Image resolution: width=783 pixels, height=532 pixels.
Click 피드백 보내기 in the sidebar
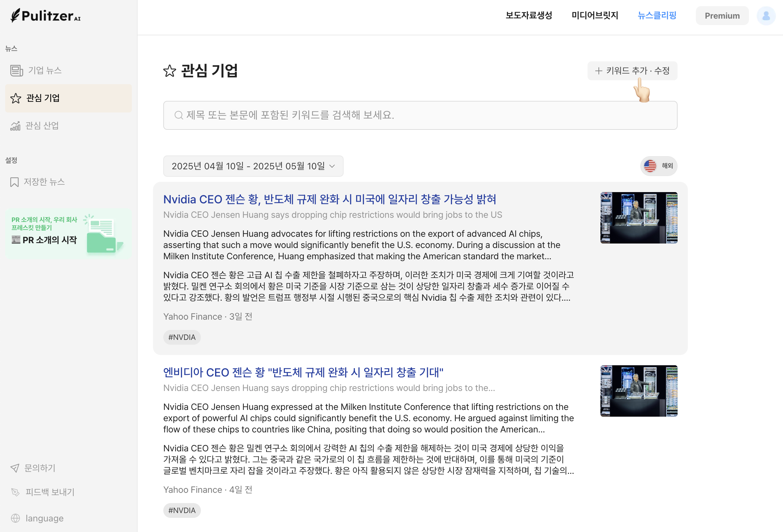[42, 492]
